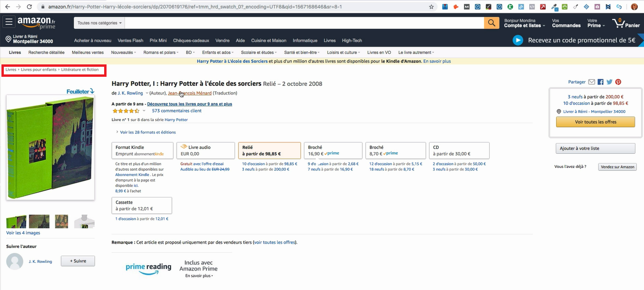The image size is (644, 290).
Task: Click the yellow Voir toutes les offres button
Action: pyautogui.click(x=595, y=122)
